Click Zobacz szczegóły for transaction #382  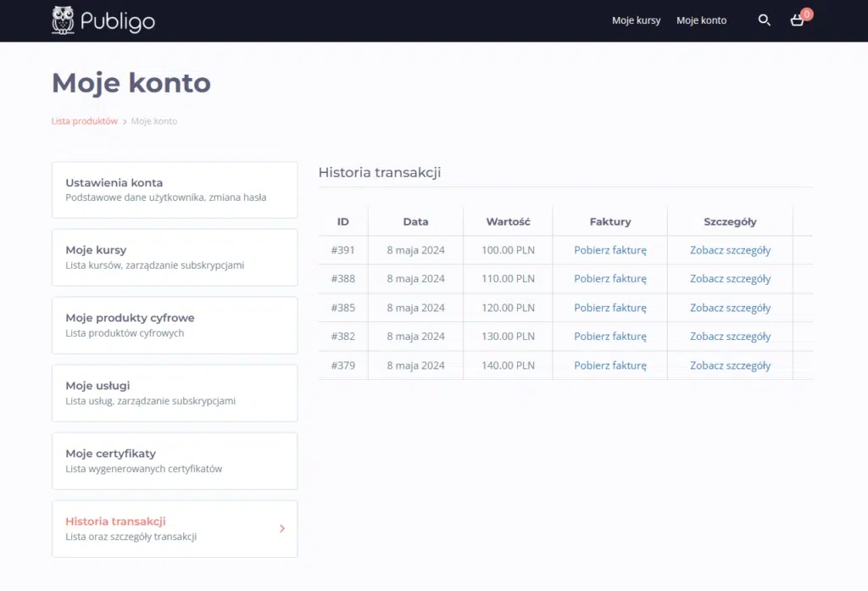tap(730, 337)
